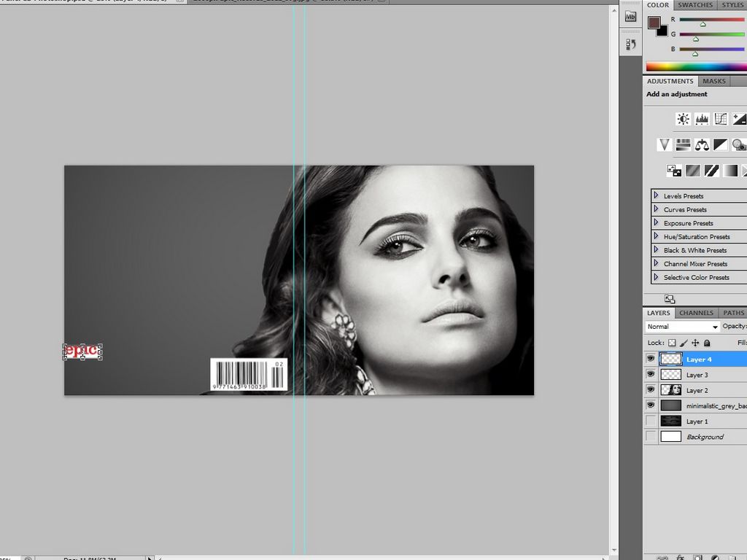Open the Normal blend mode dropdown
Screen dimensions: 747x560
[683, 327]
